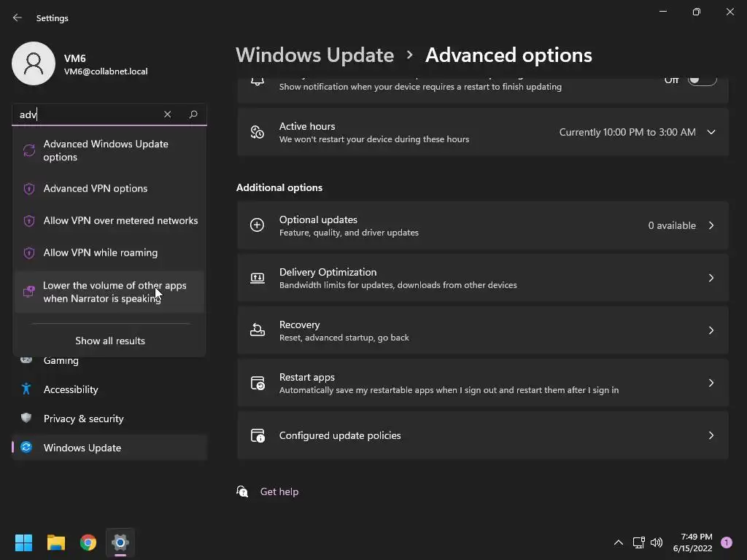Navigate to Windows Update breadcrumb
Viewport: 747px width, 560px height.
tap(315, 55)
